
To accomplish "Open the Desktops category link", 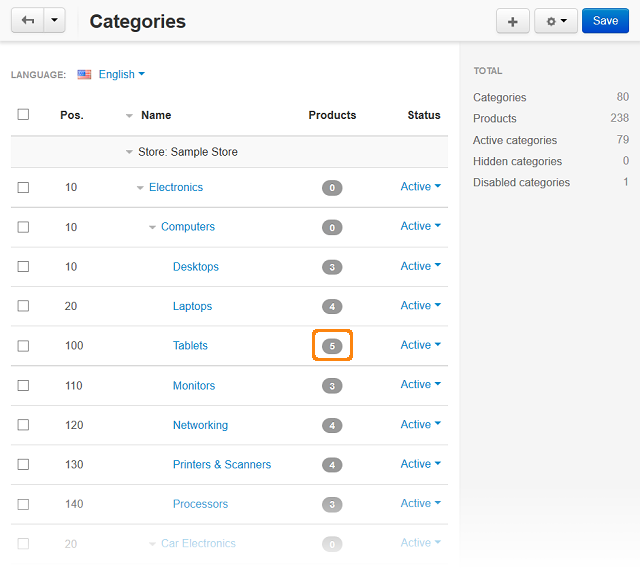I will click(196, 267).
